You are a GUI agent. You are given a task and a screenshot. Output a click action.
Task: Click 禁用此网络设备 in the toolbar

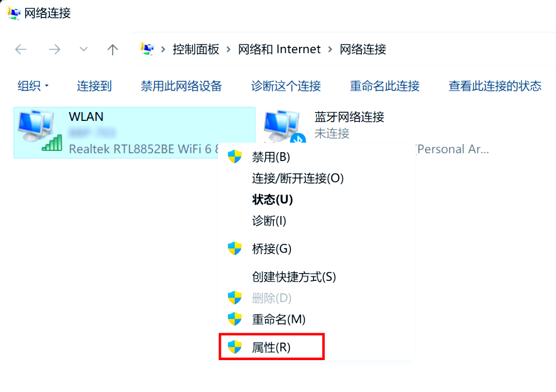point(181,86)
